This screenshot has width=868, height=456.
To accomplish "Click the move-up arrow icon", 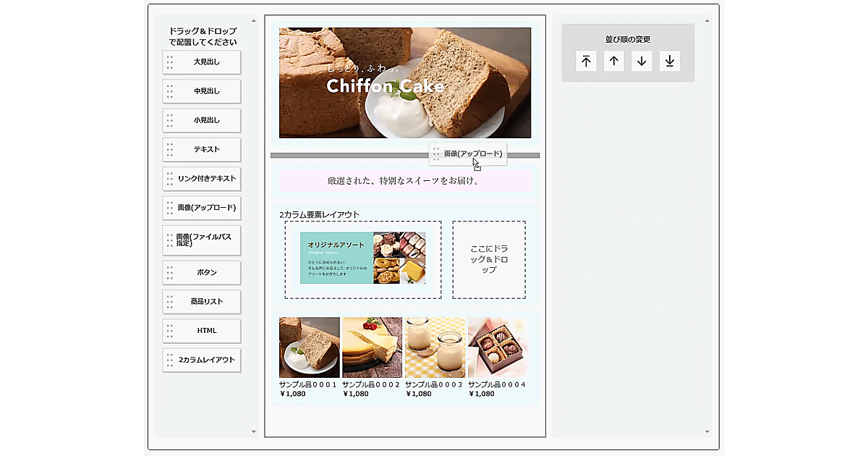I will point(614,62).
